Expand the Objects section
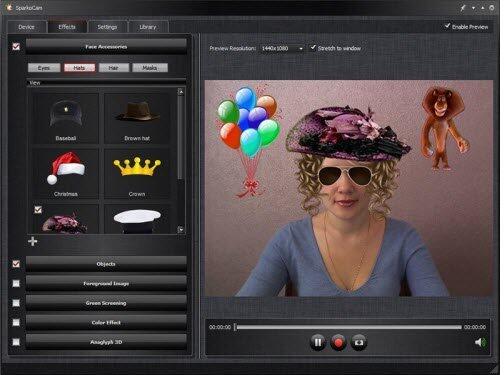This screenshot has height=375, width=504. [106, 264]
